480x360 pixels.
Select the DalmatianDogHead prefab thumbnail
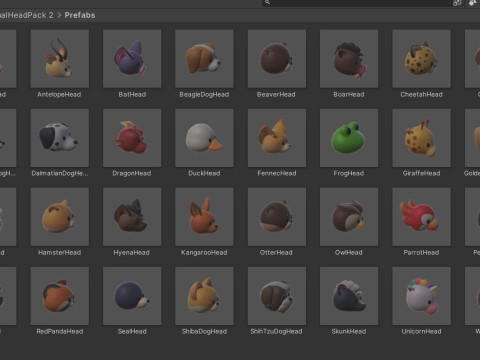pyautogui.click(x=60, y=138)
